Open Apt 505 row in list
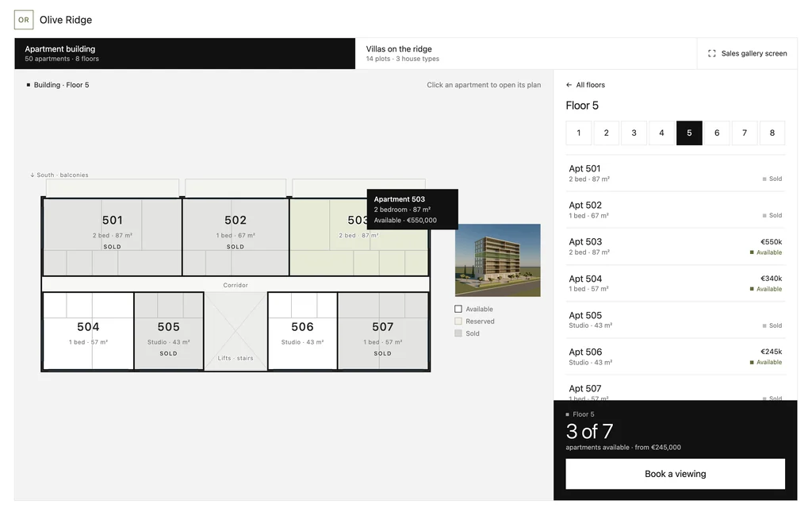This screenshot has width=812, height=508. 676,320
